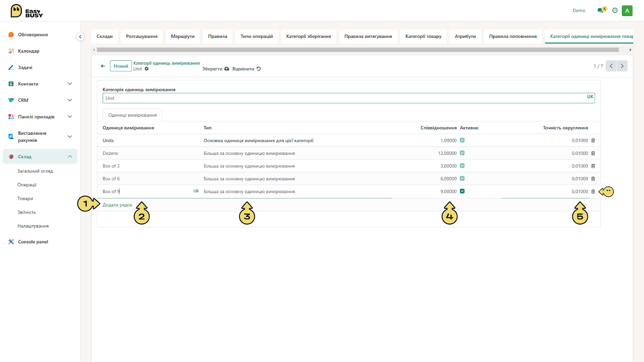
Task: Open the Розташування tab
Action: (x=142, y=36)
